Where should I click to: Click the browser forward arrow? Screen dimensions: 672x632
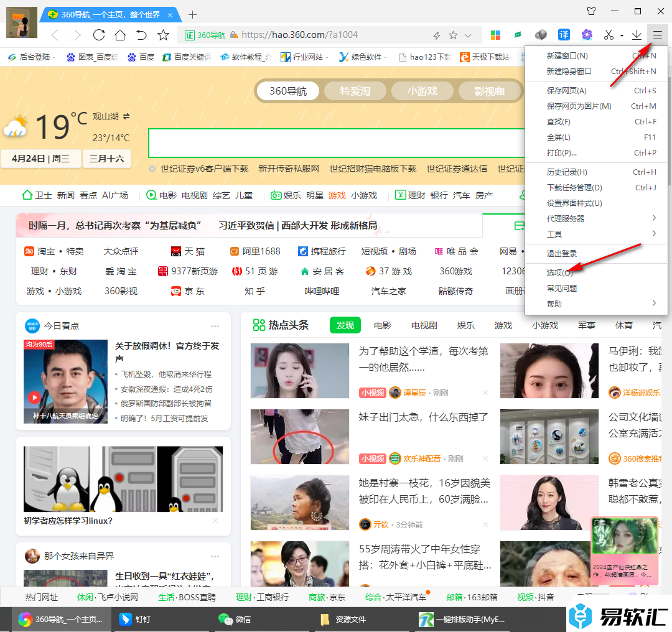pyautogui.click(x=77, y=35)
